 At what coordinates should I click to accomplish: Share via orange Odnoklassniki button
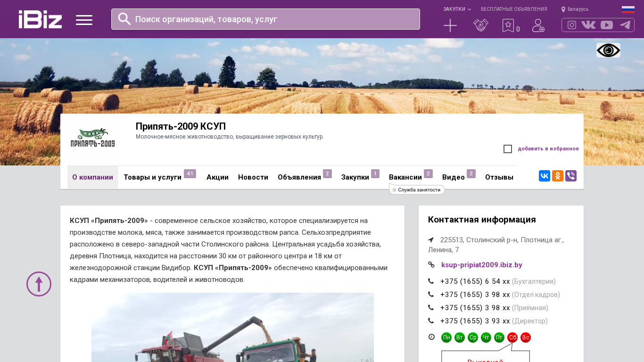click(x=558, y=176)
